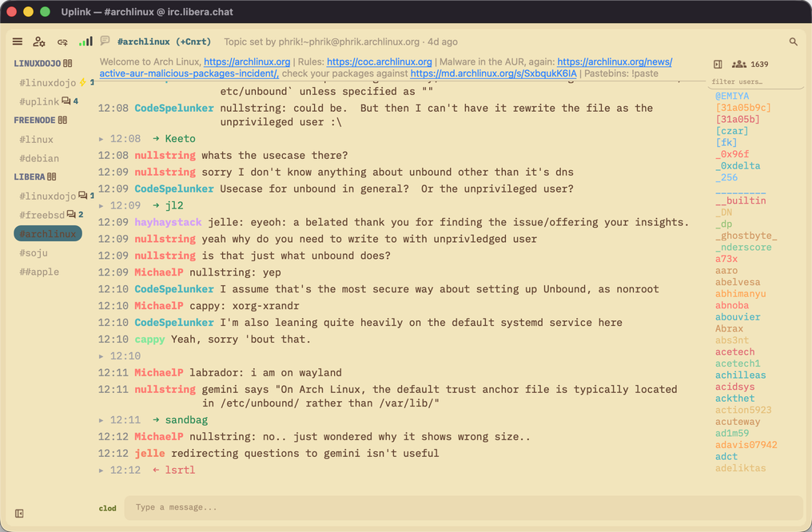The height and width of the screenshot is (532, 812).
Task: Toggle the book icon next to FREENODE
Action: click(x=62, y=120)
